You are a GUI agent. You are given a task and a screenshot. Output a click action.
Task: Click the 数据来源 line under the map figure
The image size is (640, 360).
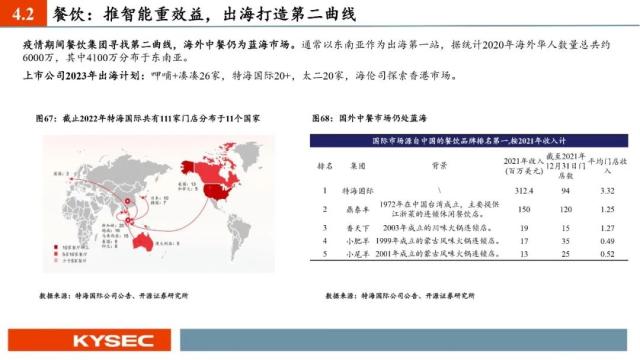pyautogui.click(x=114, y=296)
